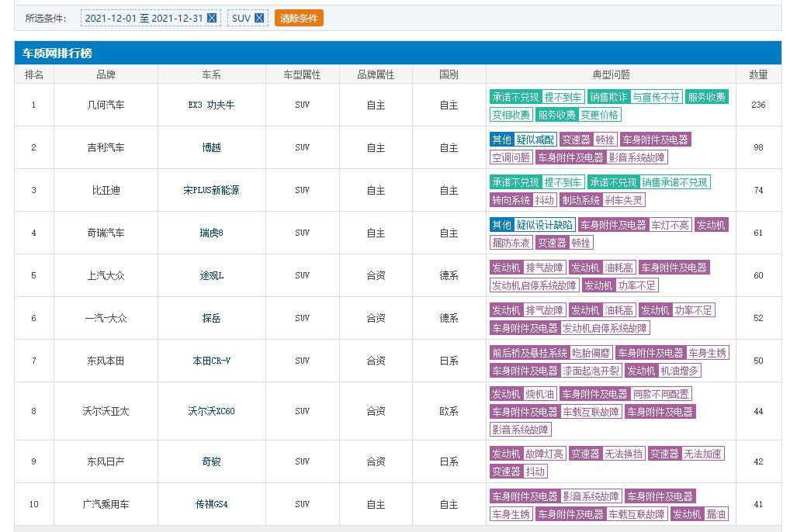
Task: Select the 几何汽车 brand cell
Action: (106, 105)
